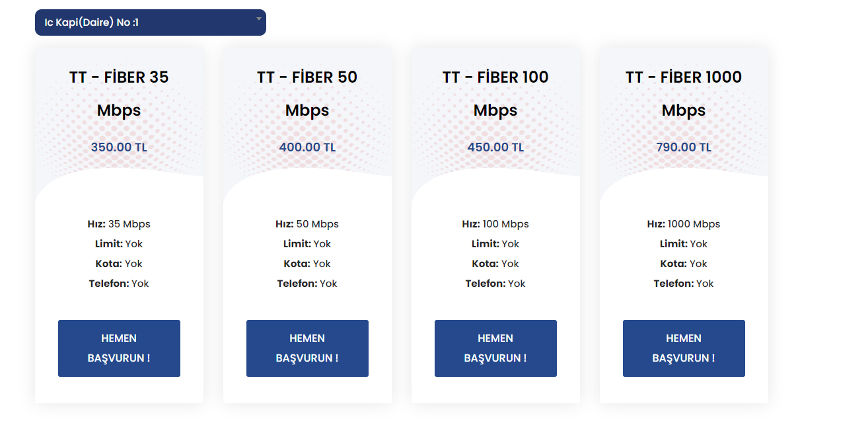Viewport: 868px width, 439px height.
Task: Click the Hız: 1000 Mbps detail line
Action: (684, 224)
